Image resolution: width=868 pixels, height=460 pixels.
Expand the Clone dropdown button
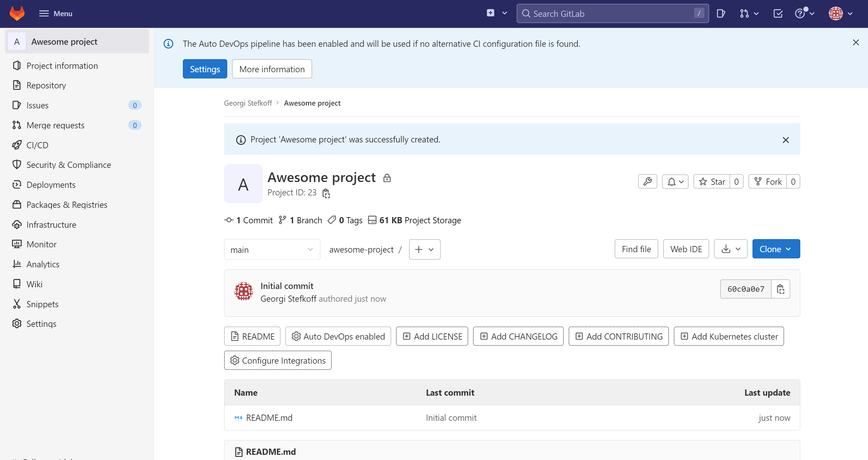776,249
